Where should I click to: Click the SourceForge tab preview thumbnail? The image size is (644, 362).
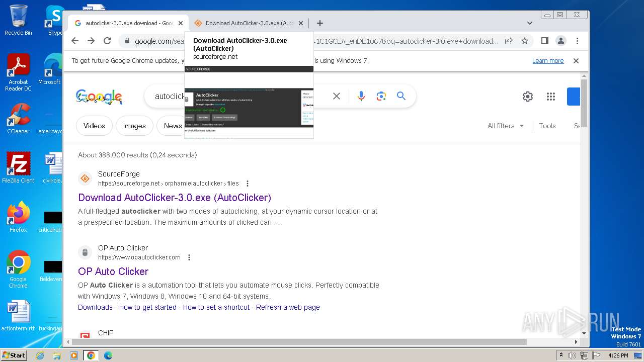249,102
